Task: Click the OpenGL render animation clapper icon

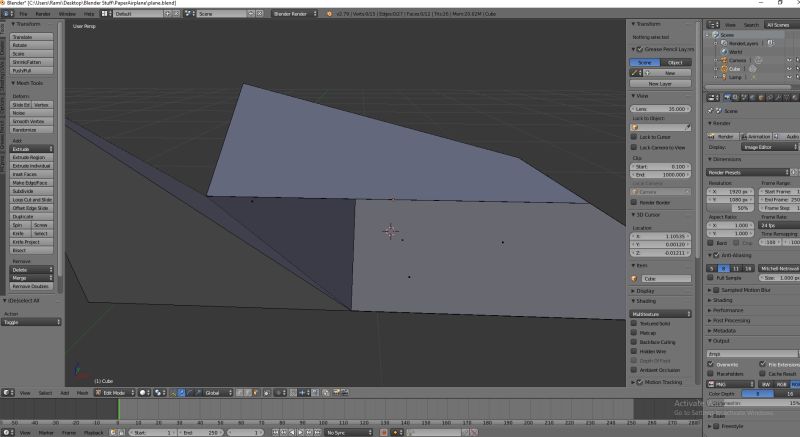Action: [x=345, y=393]
